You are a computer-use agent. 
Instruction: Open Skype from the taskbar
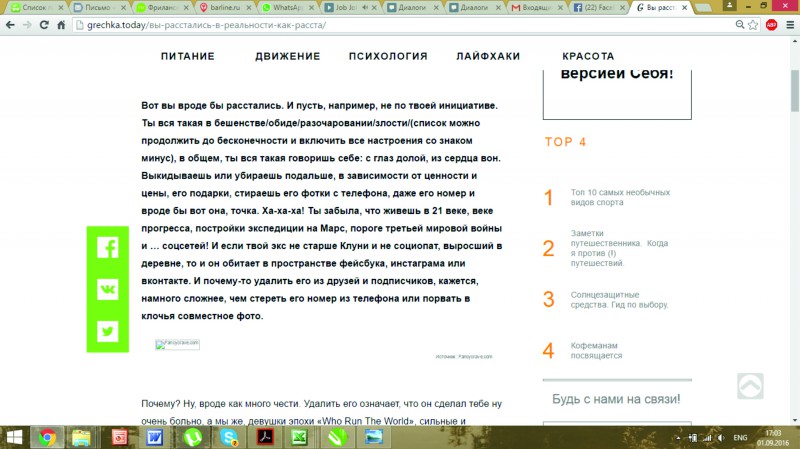[x=229, y=437]
